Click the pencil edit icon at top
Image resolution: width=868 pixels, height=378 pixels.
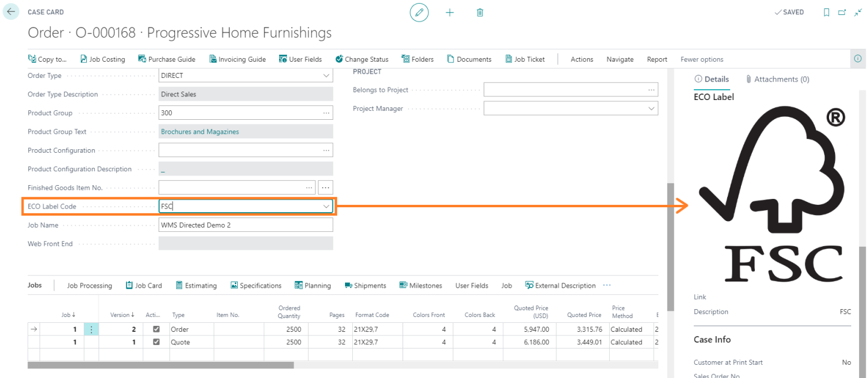[419, 13]
